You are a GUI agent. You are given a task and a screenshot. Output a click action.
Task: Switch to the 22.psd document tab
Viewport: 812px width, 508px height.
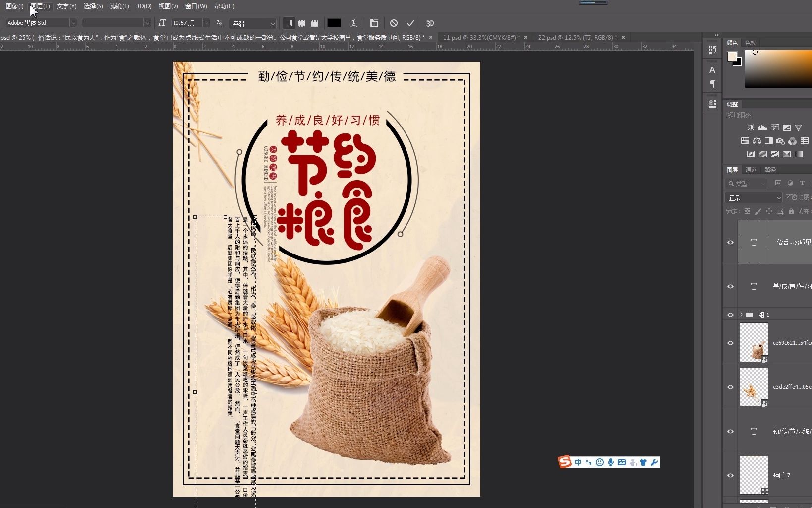[x=578, y=37]
